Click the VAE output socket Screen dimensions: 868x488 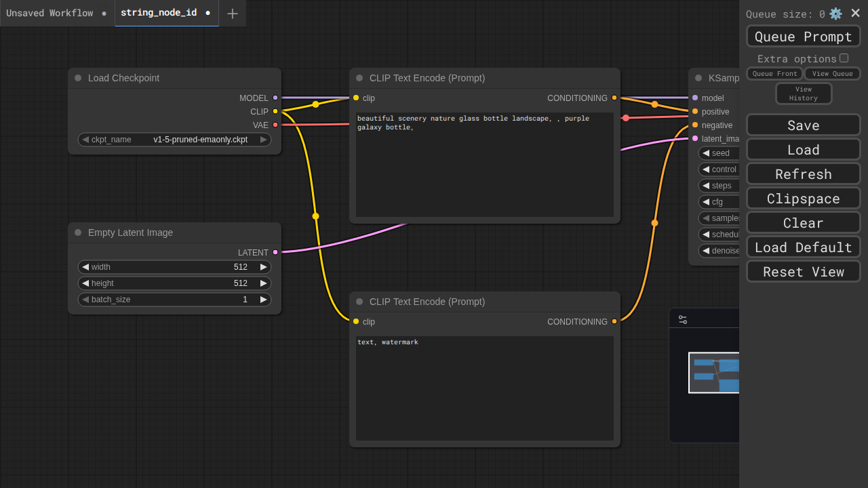tap(275, 125)
